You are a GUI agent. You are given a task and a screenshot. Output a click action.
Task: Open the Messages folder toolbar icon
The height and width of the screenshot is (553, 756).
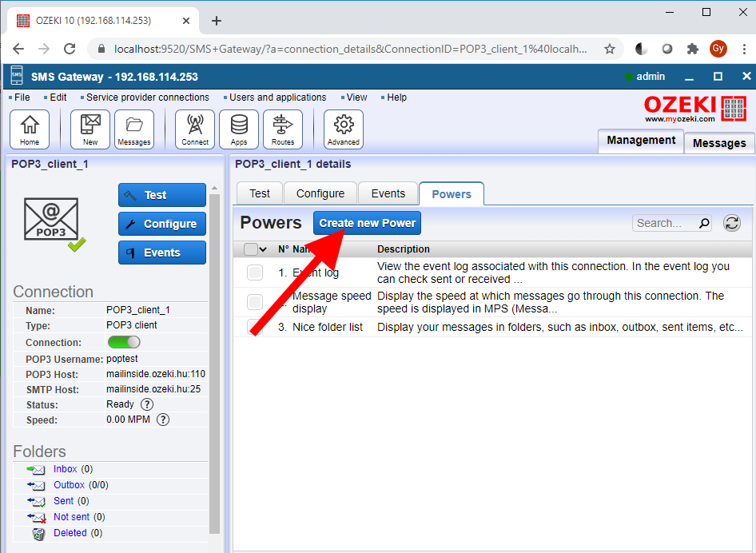pyautogui.click(x=134, y=129)
